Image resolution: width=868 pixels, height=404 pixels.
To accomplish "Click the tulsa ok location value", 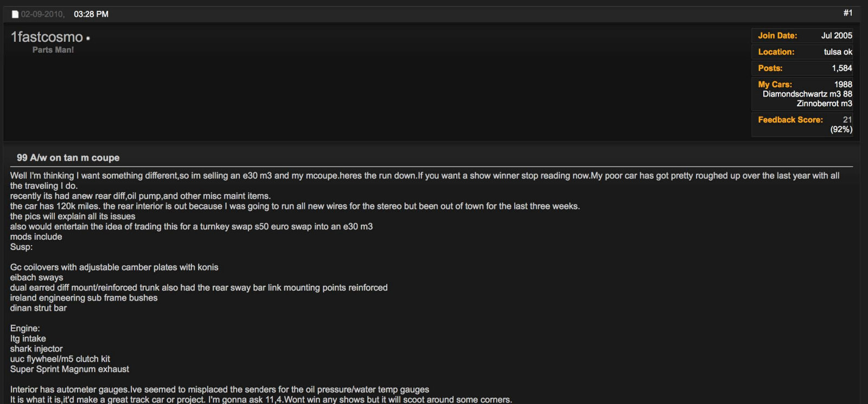I will click(838, 52).
